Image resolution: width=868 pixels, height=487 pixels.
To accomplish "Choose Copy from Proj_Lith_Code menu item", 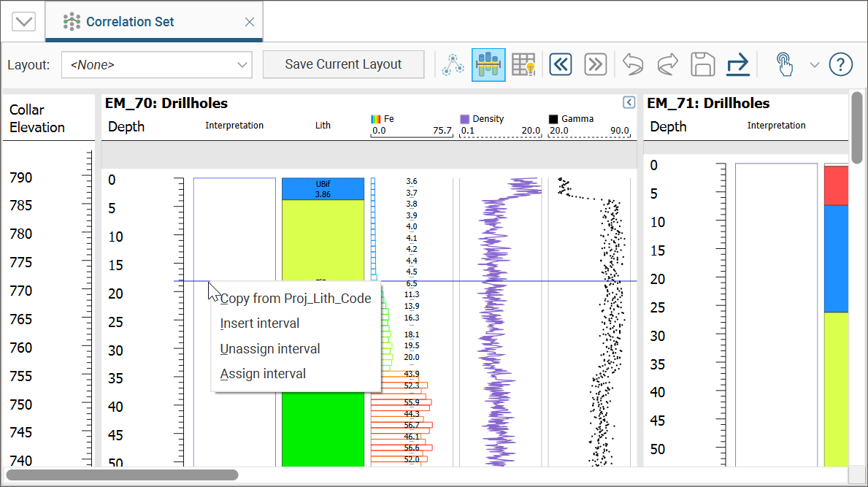I will [296, 299].
